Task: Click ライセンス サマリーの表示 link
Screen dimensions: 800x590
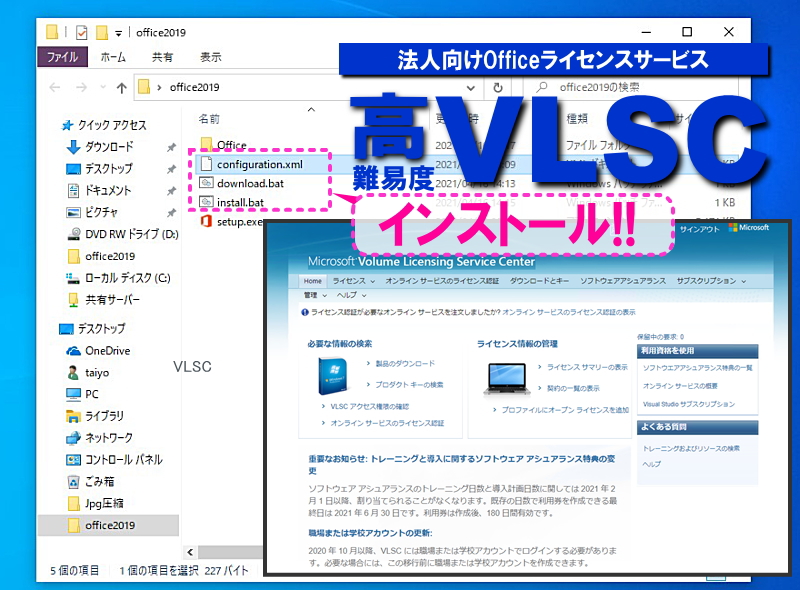Action: pyautogui.click(x=587, y=367)
